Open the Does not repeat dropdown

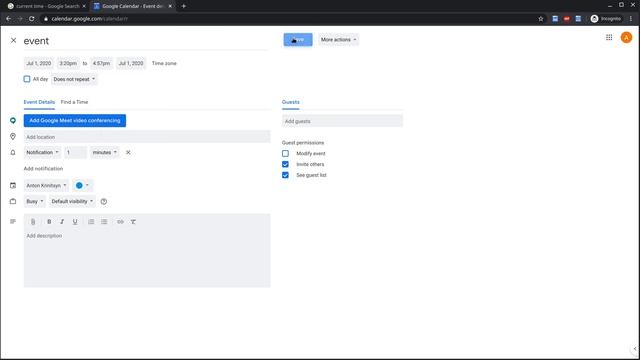coord(74,79)
